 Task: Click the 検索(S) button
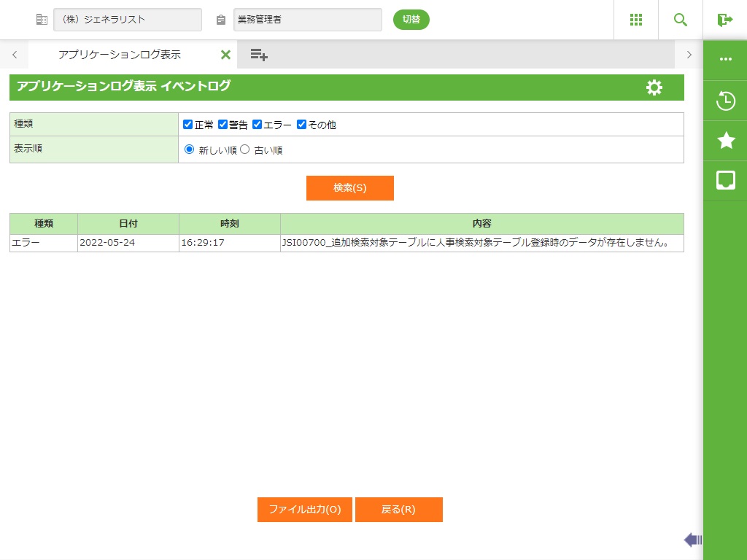pyautogui.click(x=349, y=187)
